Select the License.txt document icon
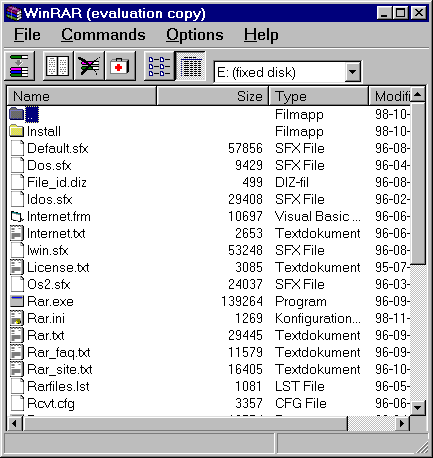 (x=17, y=267)
